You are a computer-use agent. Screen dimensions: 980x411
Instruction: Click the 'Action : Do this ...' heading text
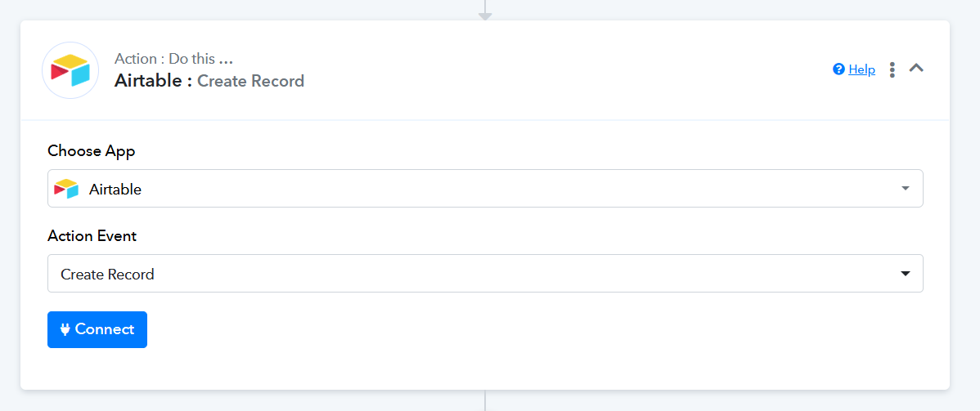pos(173,59)
